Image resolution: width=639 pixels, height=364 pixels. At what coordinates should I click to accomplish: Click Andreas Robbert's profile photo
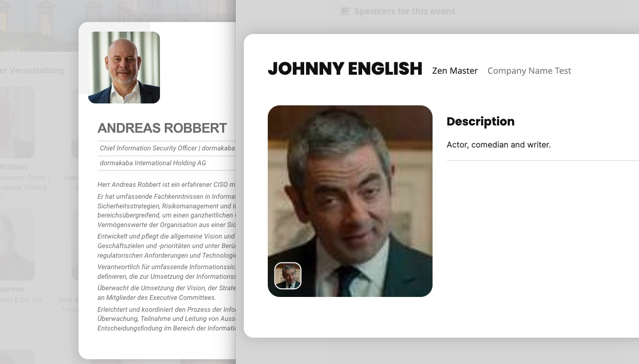[x=124, y=68]
